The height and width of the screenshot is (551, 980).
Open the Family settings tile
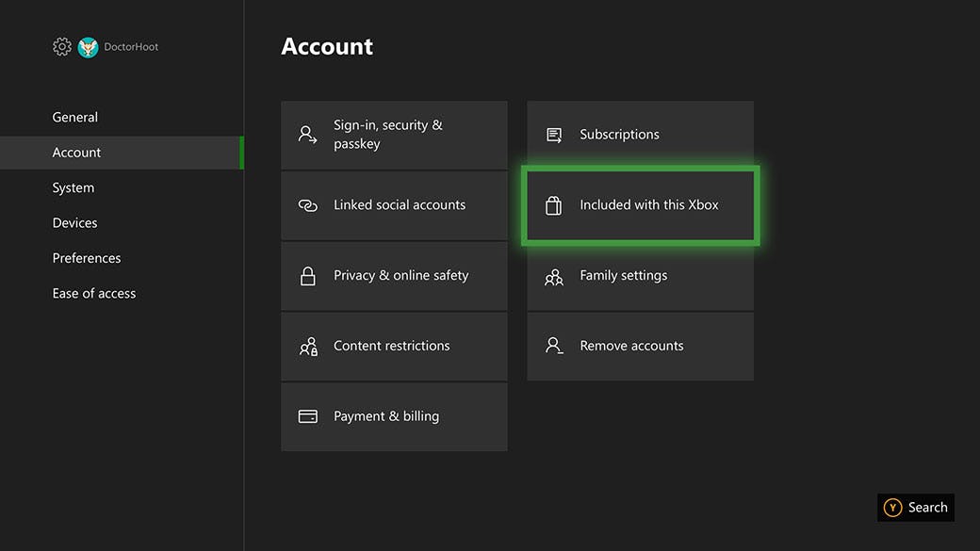coord(623,276)
